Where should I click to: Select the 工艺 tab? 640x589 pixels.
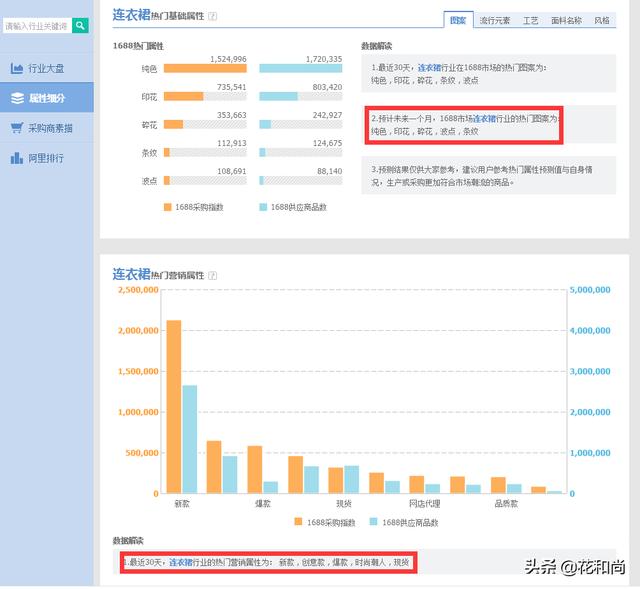point(530,20)
